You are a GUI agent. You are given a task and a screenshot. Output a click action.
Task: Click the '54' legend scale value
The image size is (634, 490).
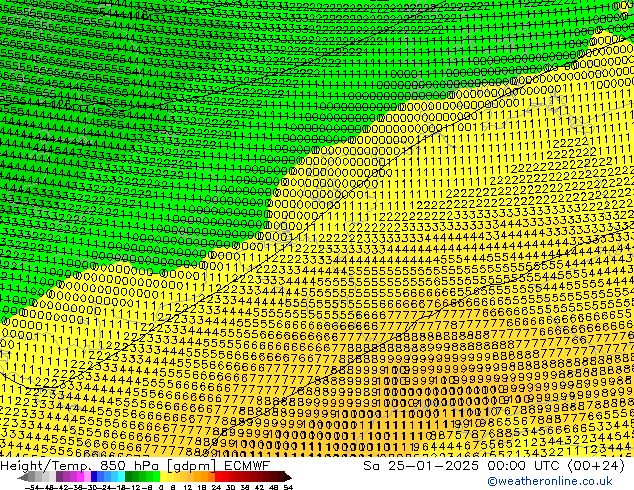click(288, 487)
